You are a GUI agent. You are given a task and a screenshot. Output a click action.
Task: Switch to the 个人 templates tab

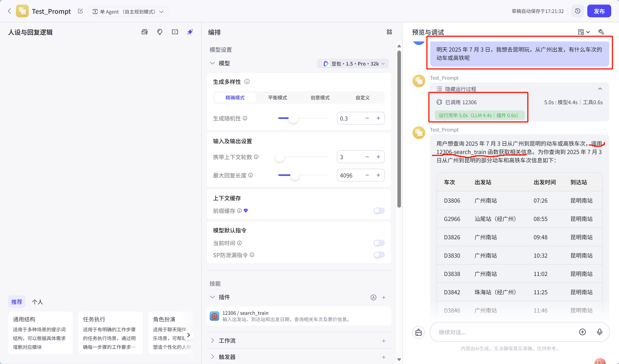37,302
